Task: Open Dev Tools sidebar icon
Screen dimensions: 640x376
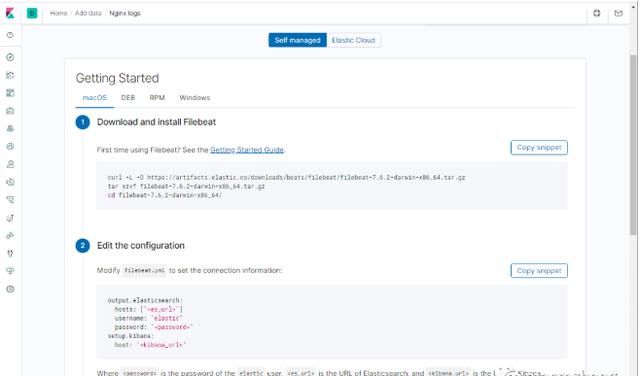Action: 10,253
